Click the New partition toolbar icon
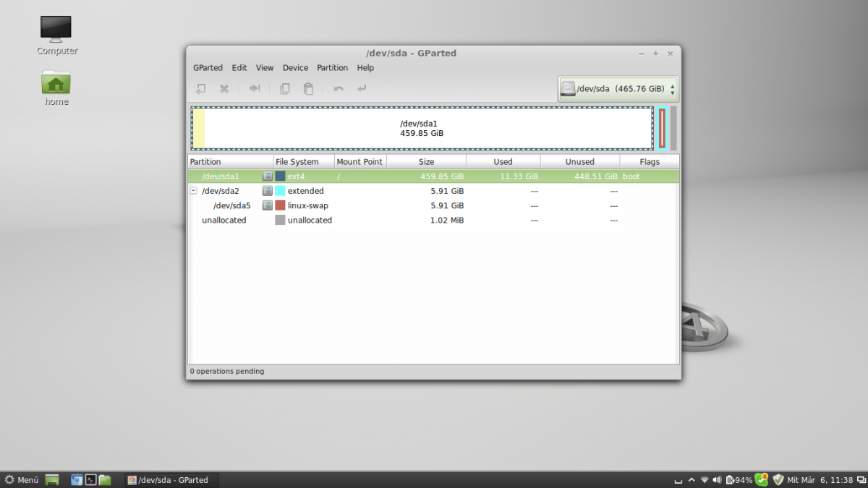 (x=201, y=88)
